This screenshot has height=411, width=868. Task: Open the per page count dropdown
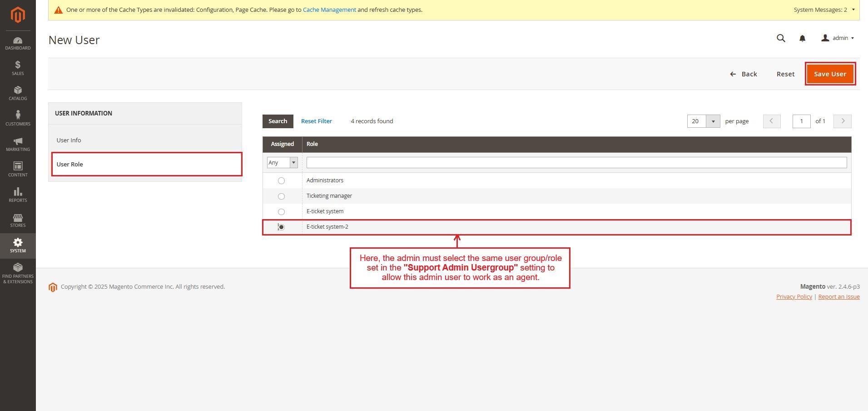tap(703, 121)
